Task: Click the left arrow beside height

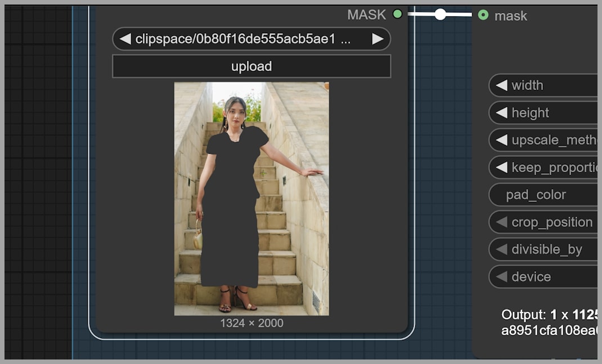Action: click(501, 113)
